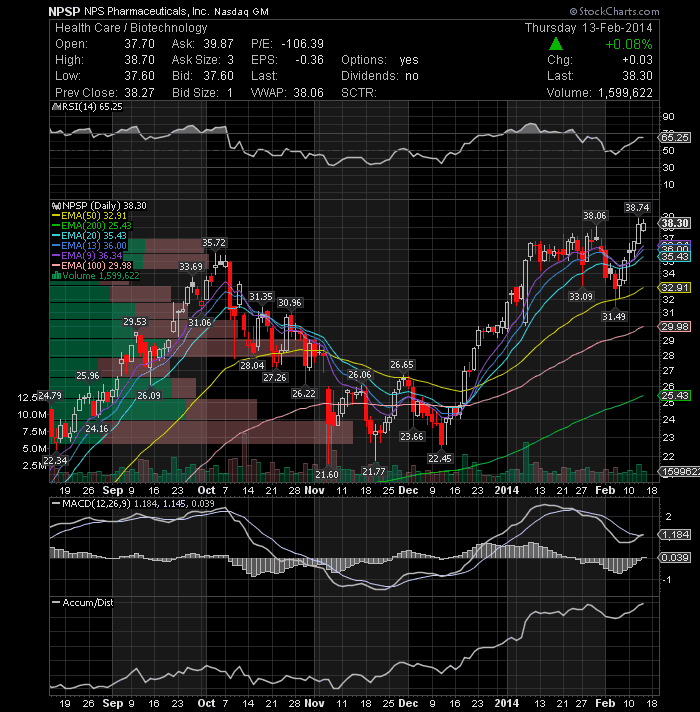Click the header Volume value 1,599,622
The height and width of the screenshot is (712, 700).
click(625, 93)
